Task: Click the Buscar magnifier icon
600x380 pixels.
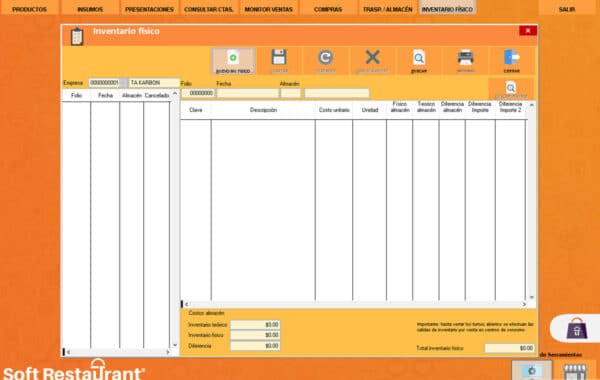Action: point(419,58)
